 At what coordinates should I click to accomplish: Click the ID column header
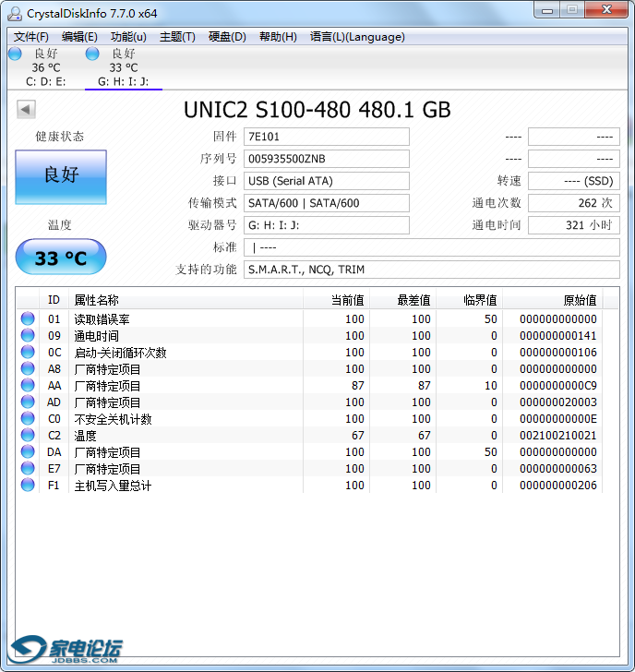point(54,300)
